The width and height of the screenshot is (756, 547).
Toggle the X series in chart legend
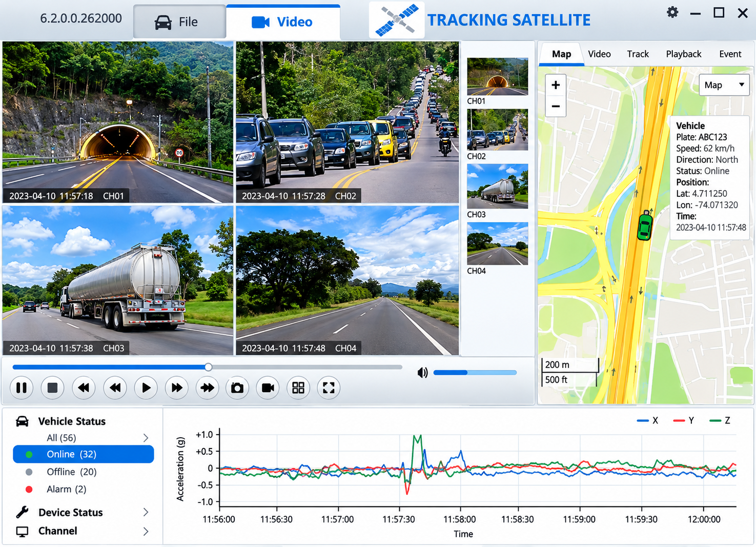point(647,420)
